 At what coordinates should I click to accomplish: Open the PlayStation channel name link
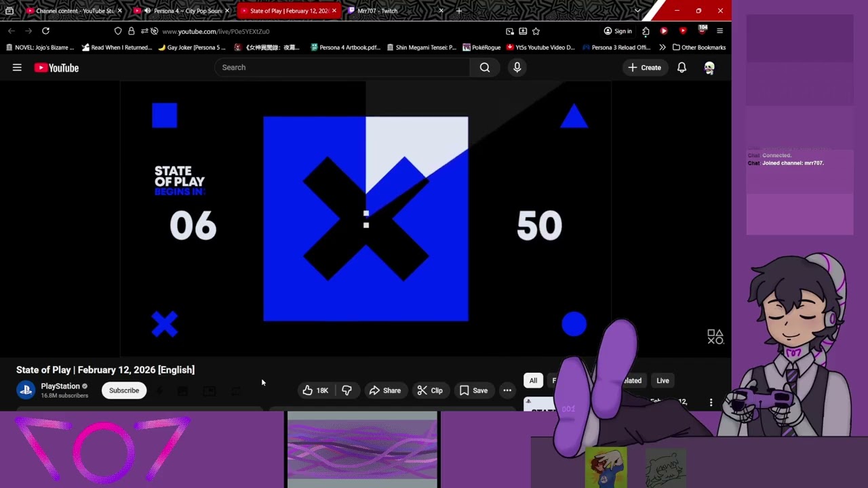(x=60, y=386)
